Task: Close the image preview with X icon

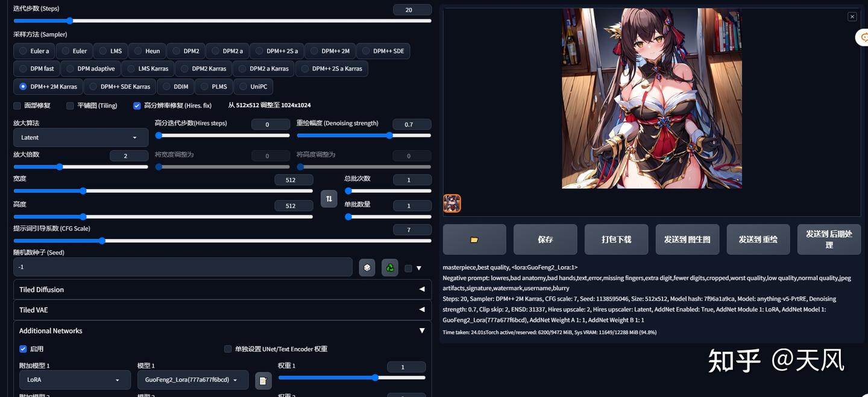Action: click(852, 17)
